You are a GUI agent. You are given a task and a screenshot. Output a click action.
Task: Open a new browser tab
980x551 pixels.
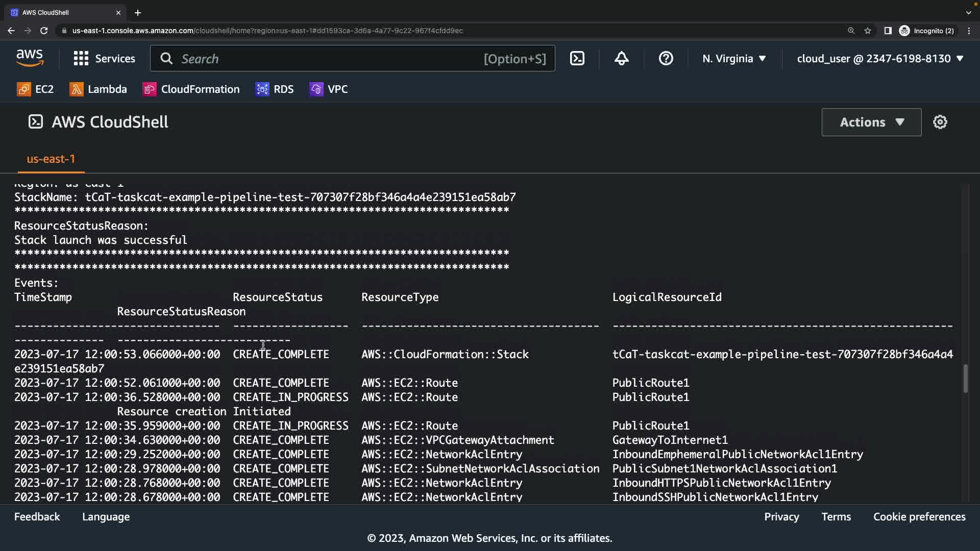tap(138, 13)
